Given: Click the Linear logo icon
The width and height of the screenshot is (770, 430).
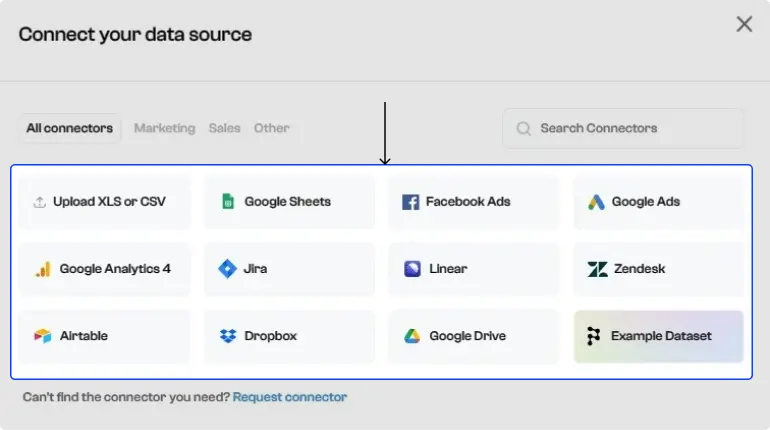Looking at the screenshot, I should pos(412,269).
